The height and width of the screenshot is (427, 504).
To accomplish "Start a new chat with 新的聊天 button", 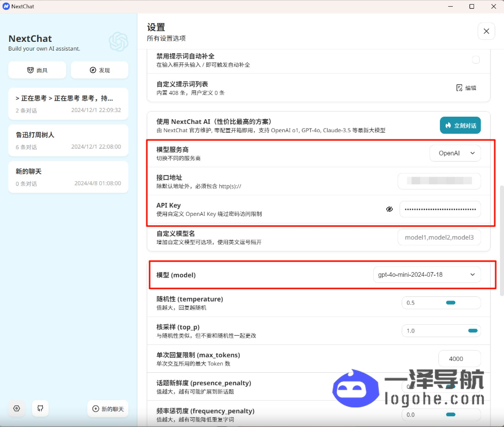I will point(108,408).
